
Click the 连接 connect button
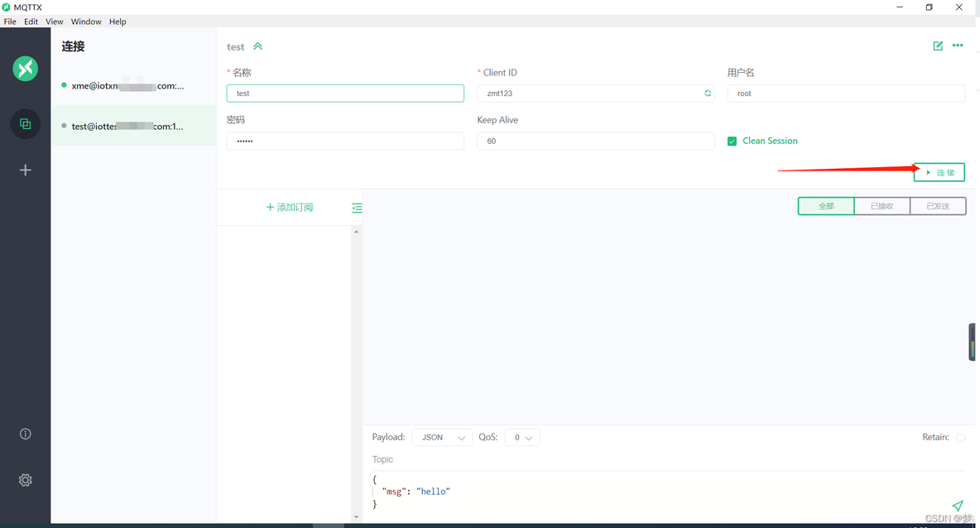939,172
